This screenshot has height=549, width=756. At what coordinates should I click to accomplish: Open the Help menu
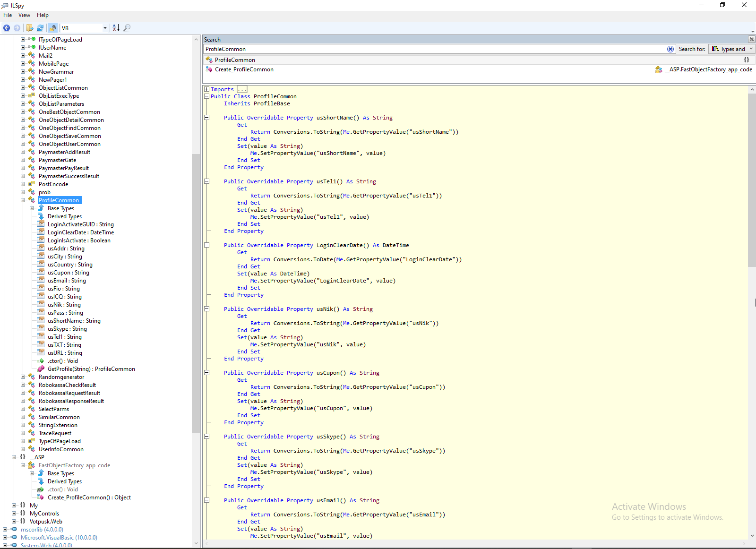pos(43,15)
